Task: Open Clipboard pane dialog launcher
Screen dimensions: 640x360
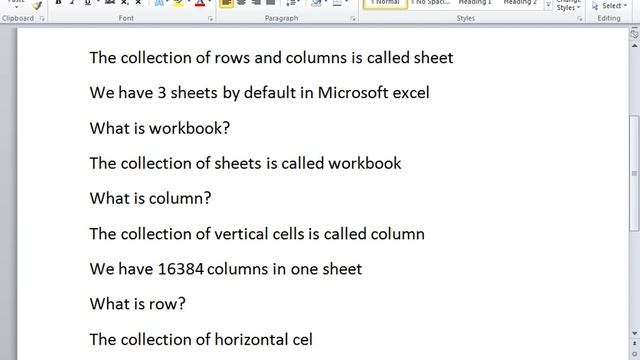Action: 42,19
